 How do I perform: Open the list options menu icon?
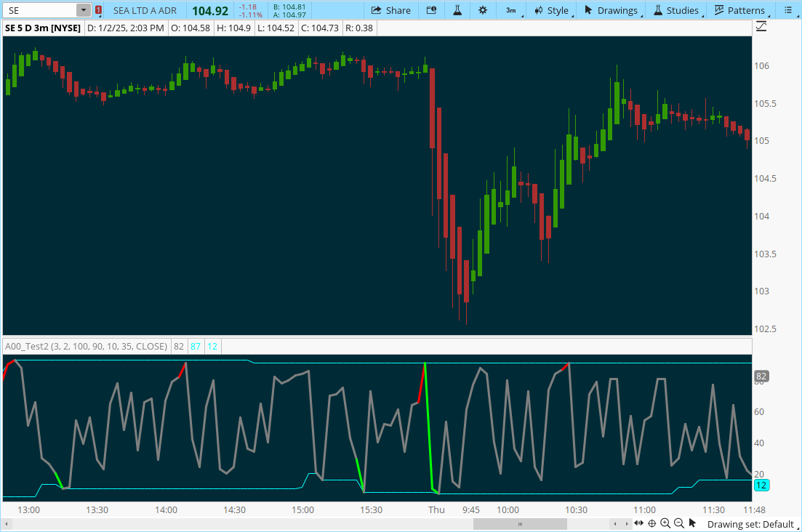(788, 10)
